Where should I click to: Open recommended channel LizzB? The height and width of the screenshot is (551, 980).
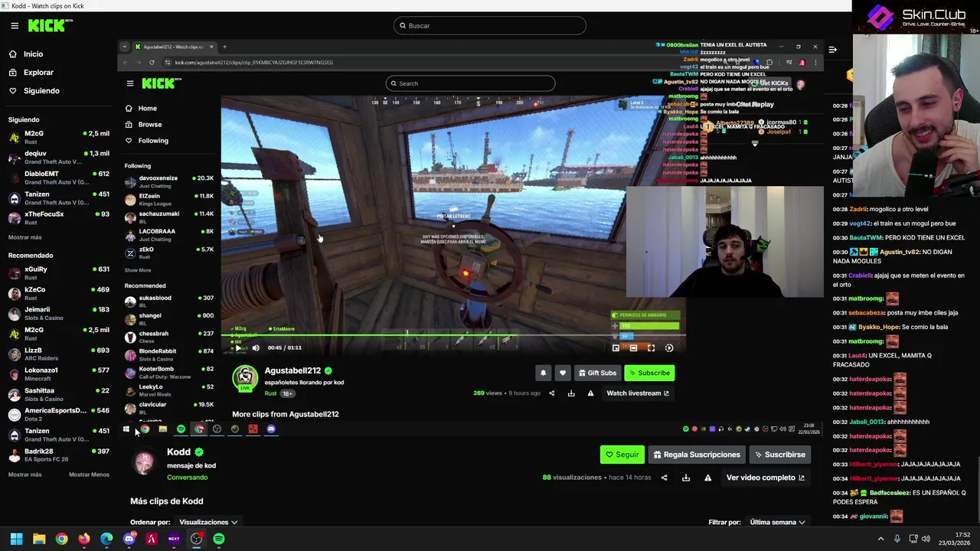point(57,354)
